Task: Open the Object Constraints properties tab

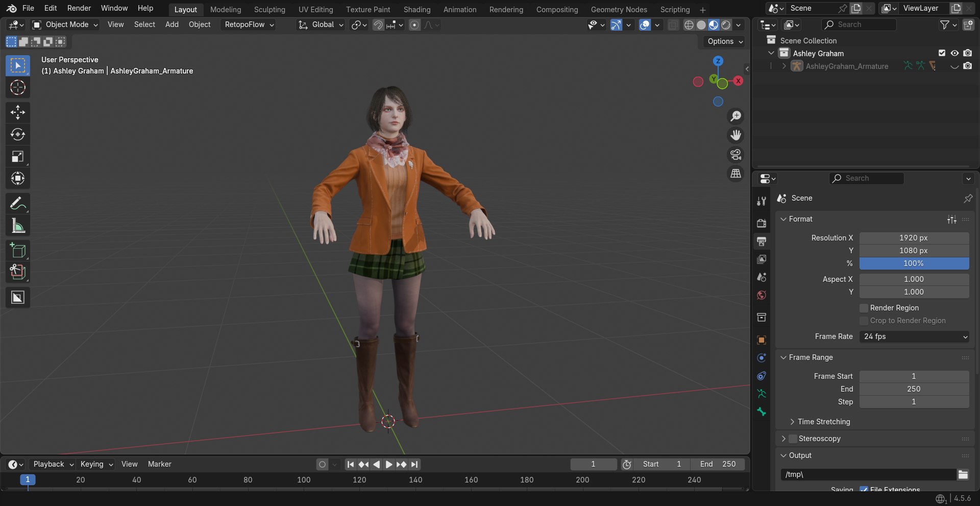Action: pyautogui.click(x=762, y=376)
